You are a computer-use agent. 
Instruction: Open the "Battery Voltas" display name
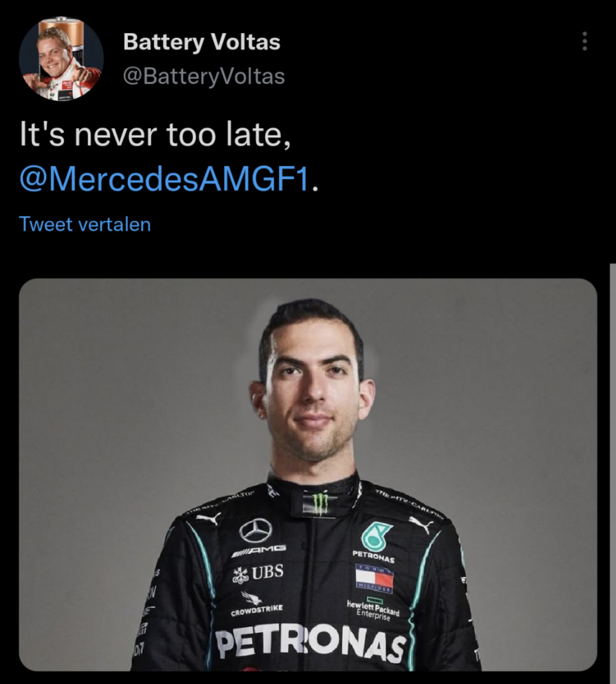pos(202,42)
